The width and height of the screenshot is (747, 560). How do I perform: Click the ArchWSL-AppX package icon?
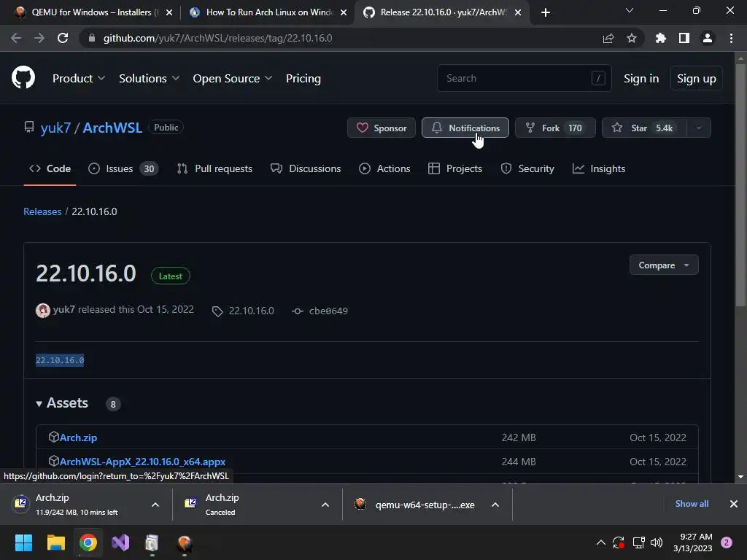(54, 461)
